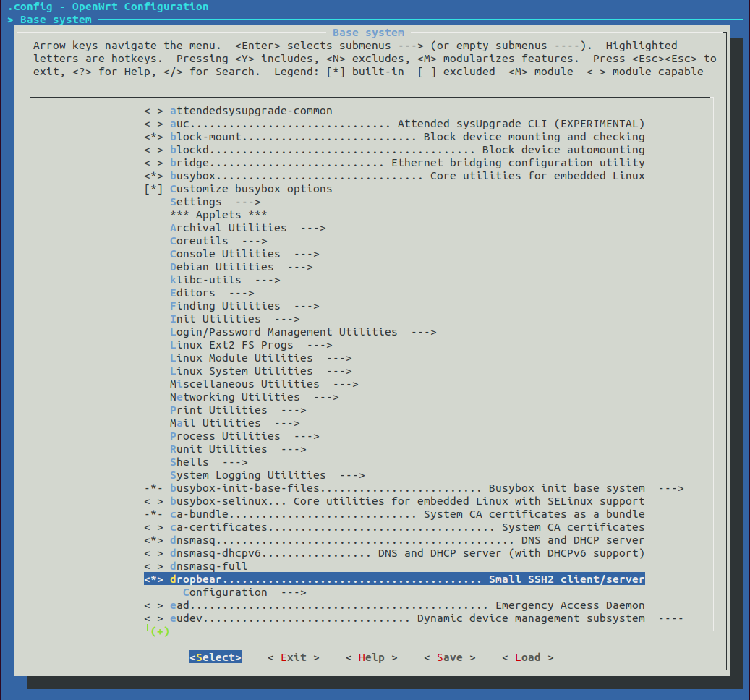Open System Logging Utilities submenu
This screenshot has width=750, height=700.
(x=268, y=475)
